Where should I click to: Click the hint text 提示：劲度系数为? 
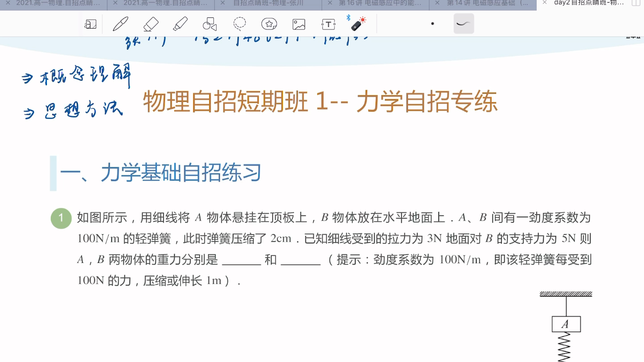(386, 260)
